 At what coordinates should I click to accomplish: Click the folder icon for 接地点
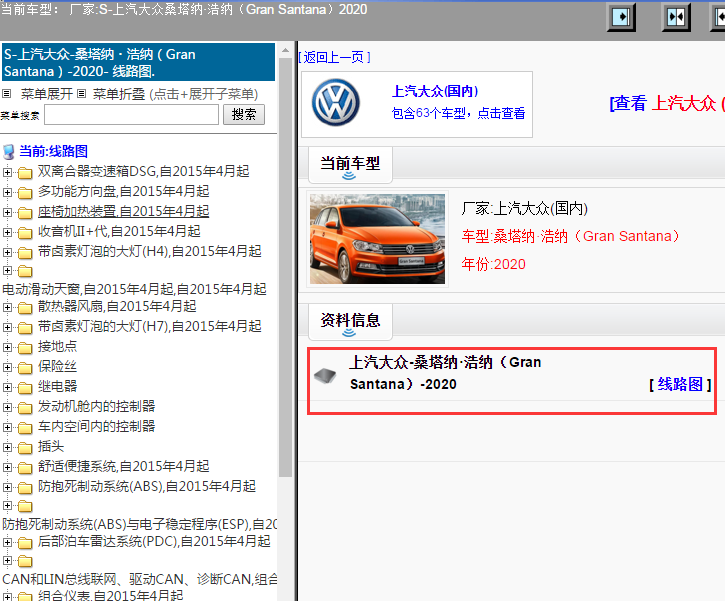pos(25,348)
